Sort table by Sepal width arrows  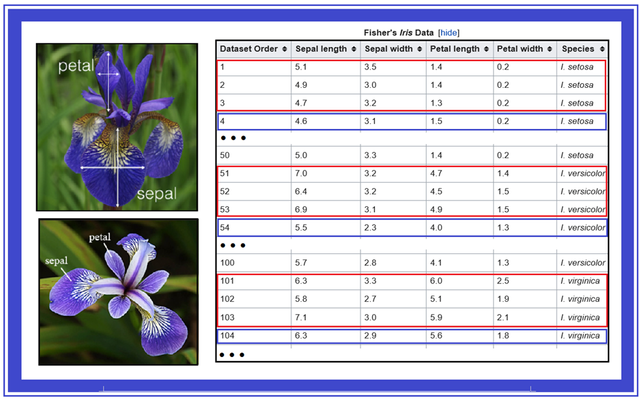419,49
